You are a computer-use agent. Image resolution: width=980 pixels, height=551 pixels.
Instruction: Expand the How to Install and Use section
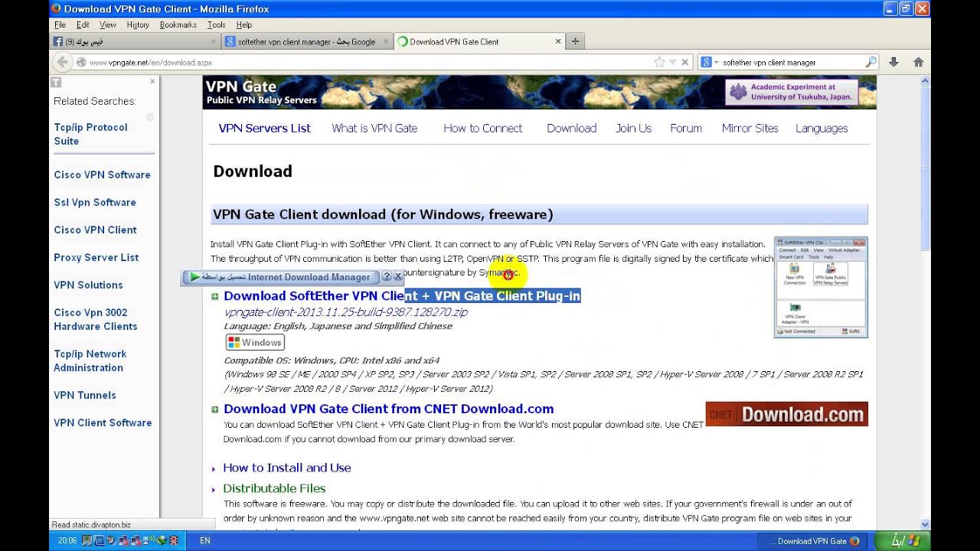(287, 468)
